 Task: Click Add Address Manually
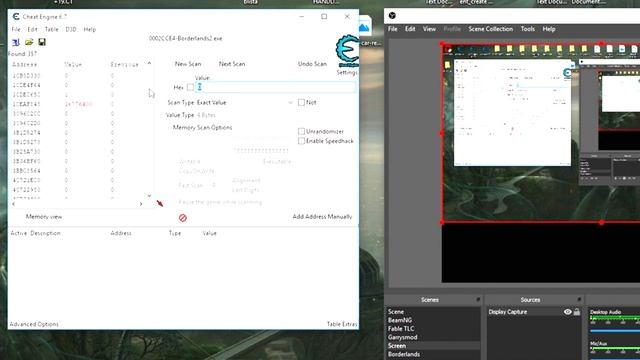pos(322,217)
